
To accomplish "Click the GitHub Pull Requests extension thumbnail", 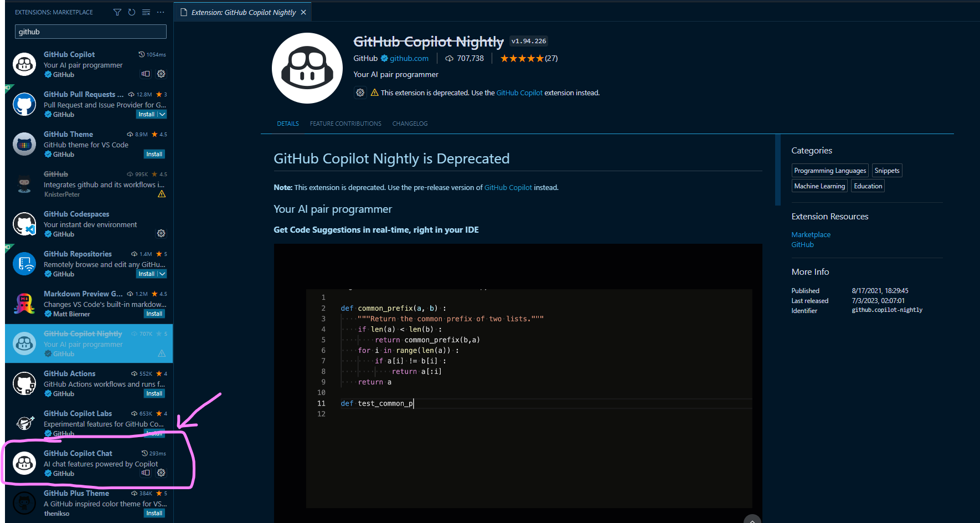I will click(24, 104).
